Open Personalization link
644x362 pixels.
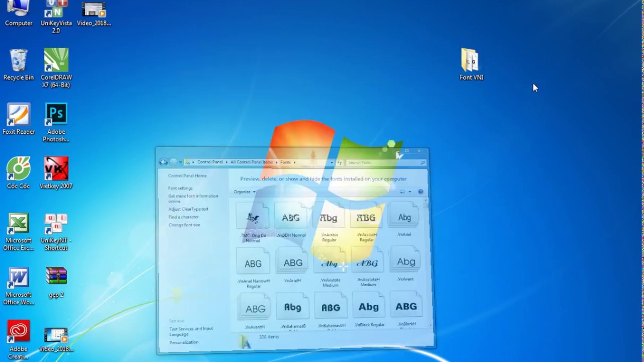[184, 342]
